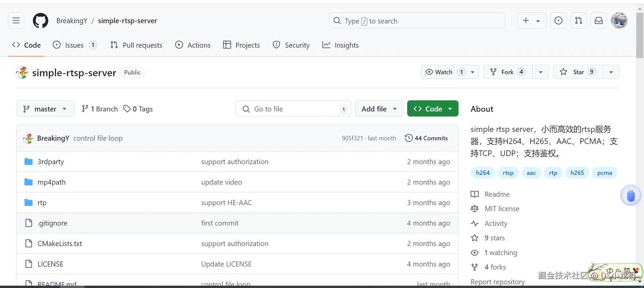The height and width of the screenshot is (288, 644).
Task: Click the h264 topic tag
Action: 483,173
